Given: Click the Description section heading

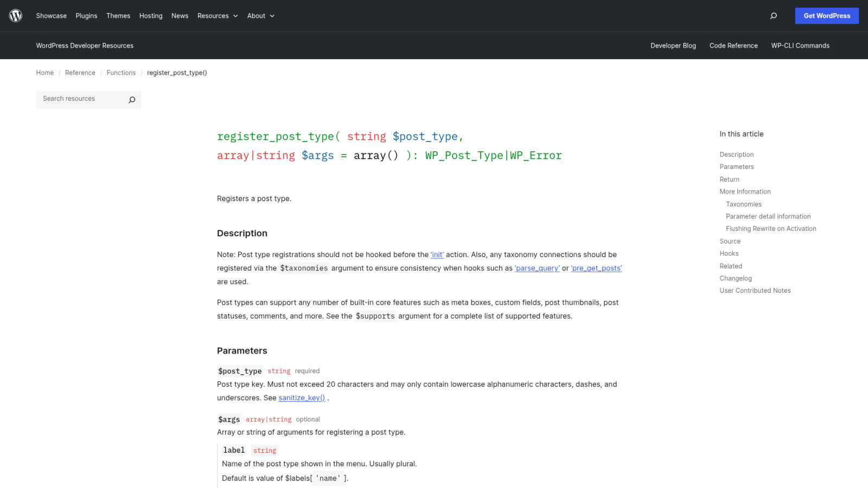Looking at the screenshot, I should [x=242, y=233].
